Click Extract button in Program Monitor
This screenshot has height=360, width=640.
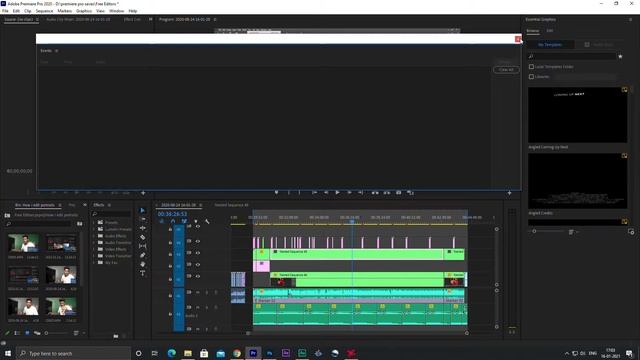(x=387, y=193)
